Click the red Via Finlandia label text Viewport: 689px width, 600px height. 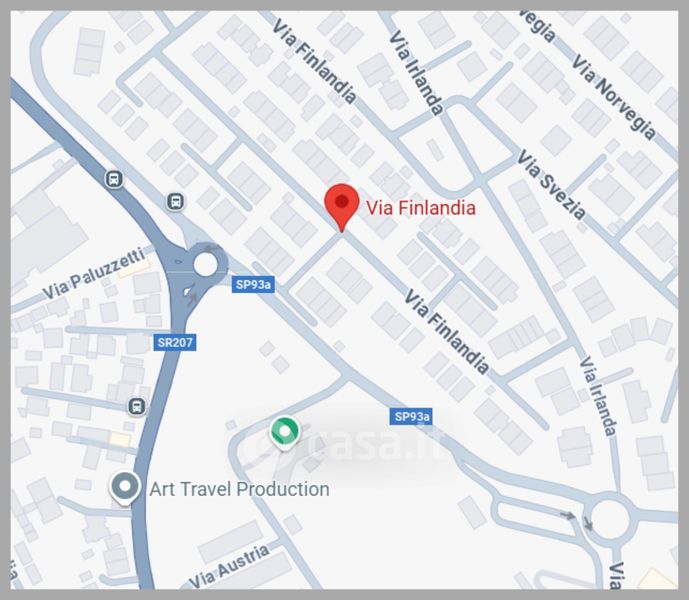click(421, 208)
